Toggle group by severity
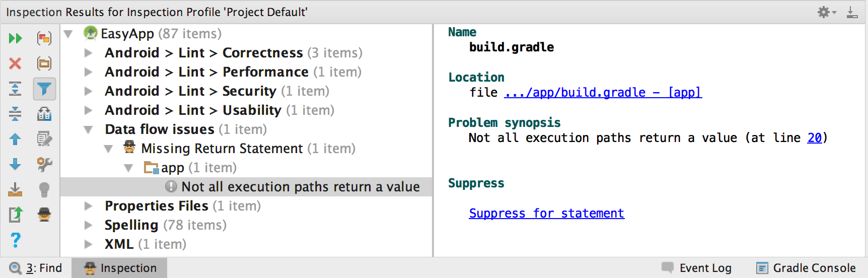 click(44, 38)
